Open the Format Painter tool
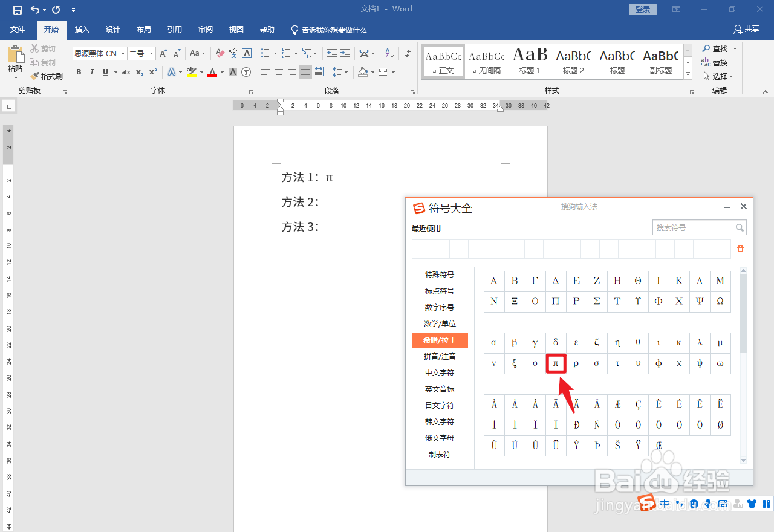 tap(47, 76)
